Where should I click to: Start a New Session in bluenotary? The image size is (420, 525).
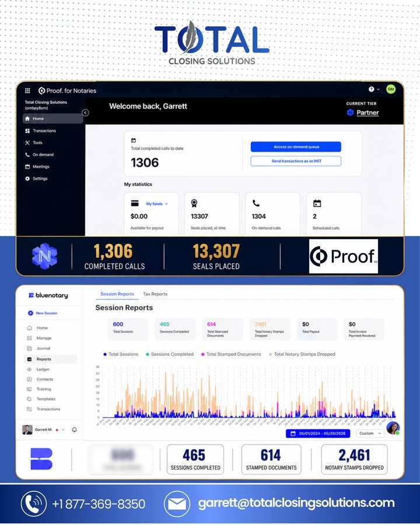click(43, 313)
